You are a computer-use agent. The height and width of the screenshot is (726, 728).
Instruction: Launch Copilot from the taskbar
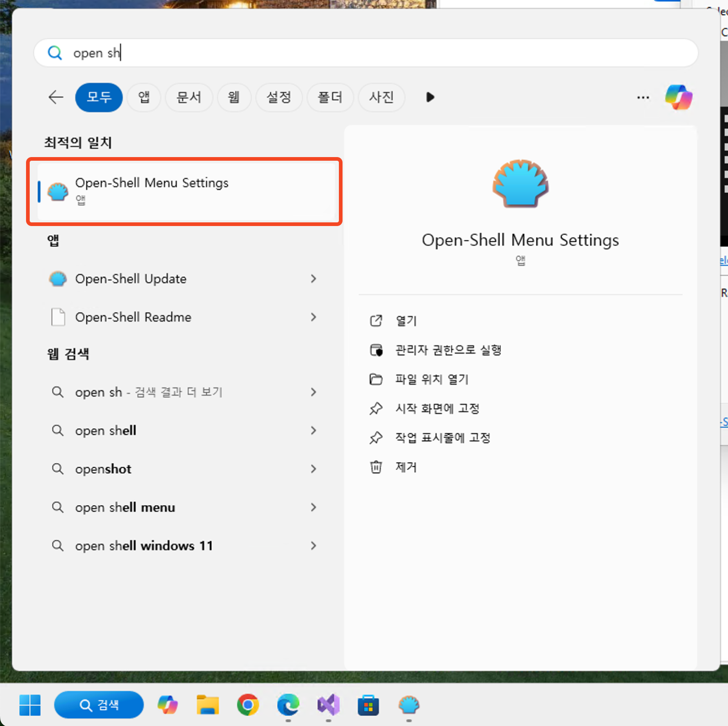click(x=168, y=705)
